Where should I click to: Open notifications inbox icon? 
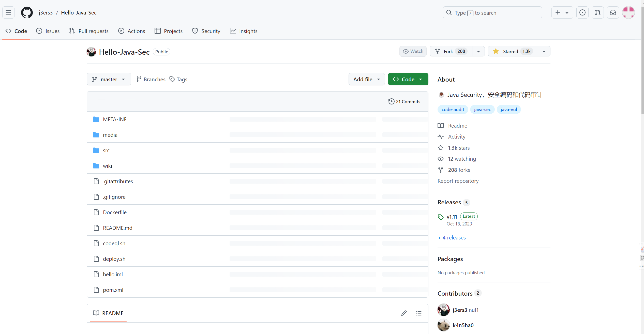tap(613, 12)
